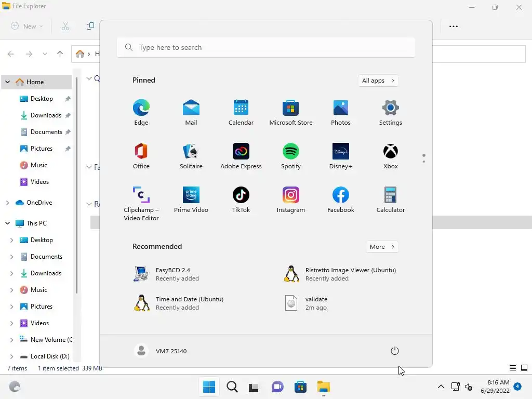The image size is (532, 399).
Task: Expand Local Disk (D:) node
Action: [11, 356]
